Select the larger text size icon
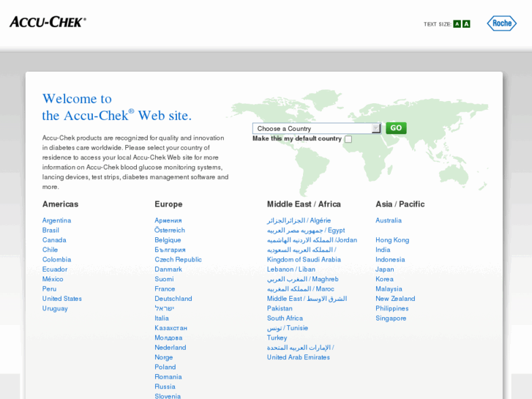532x399 pixels. [467, 24]
